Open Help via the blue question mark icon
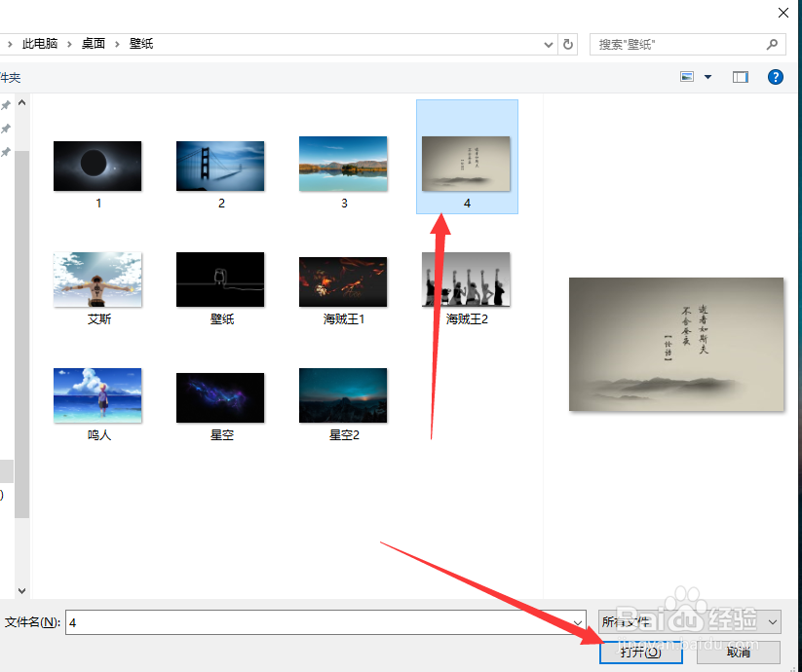Image resolution: width=802 pixels, height=672 pixels. 775,76
